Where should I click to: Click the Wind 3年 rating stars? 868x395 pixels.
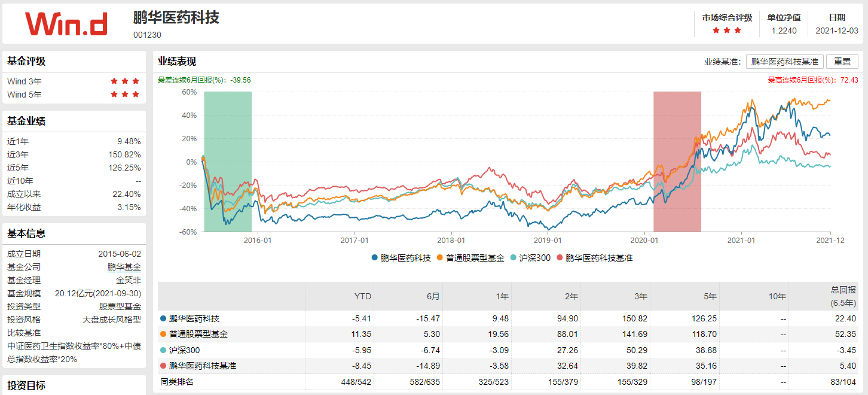click(x=125, y=81)
